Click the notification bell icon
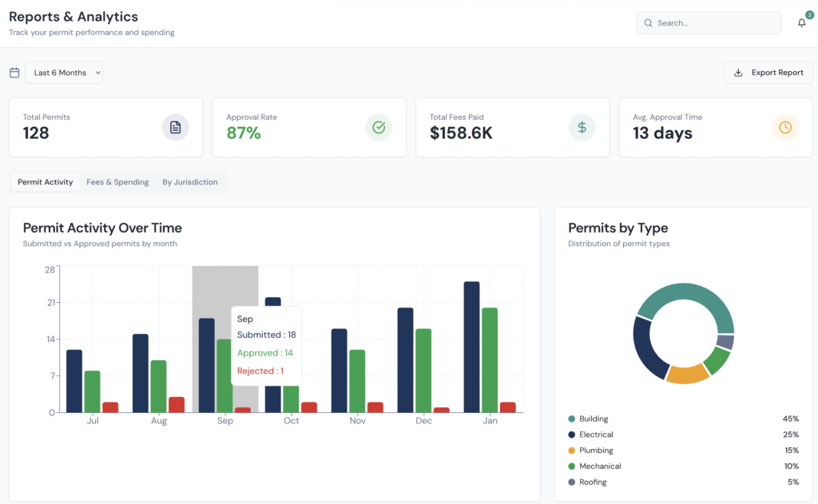818x504 pixels. [x=801, y=23]
